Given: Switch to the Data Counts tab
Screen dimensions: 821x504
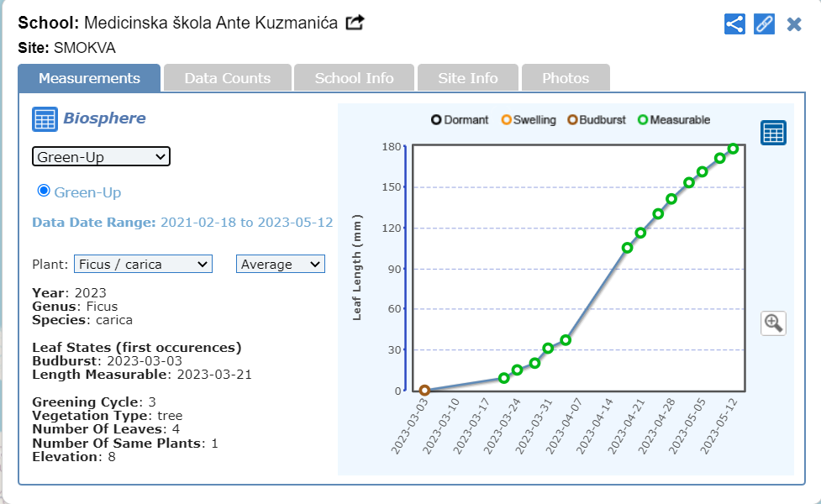Looking at the screenshot, I should tap(228, 78).
